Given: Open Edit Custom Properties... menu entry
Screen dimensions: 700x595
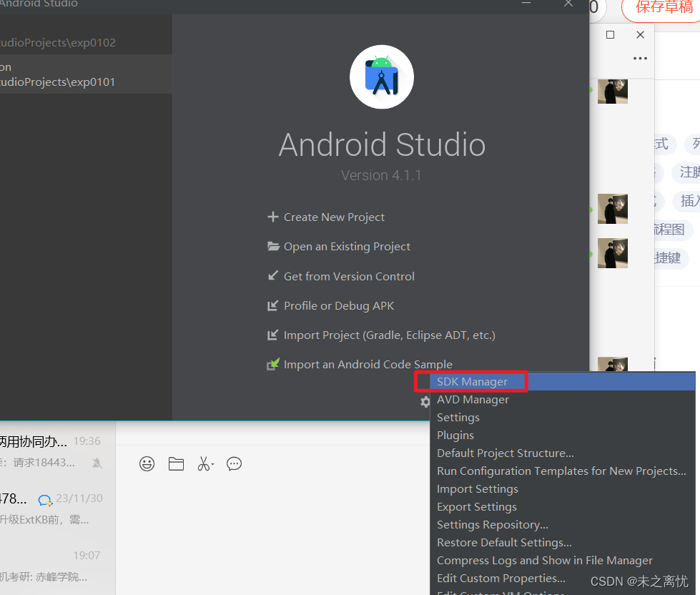Looking at the screenshot, I should coord(563,578).
